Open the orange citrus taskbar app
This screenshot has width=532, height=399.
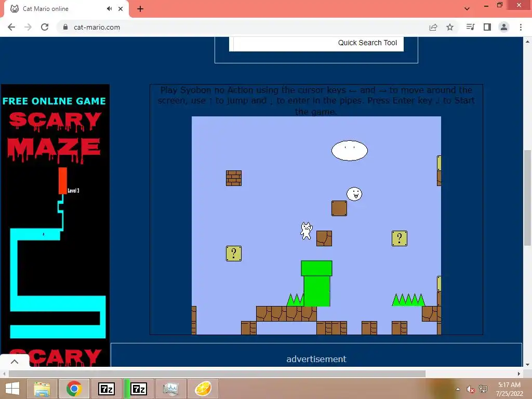click(203, 389)
